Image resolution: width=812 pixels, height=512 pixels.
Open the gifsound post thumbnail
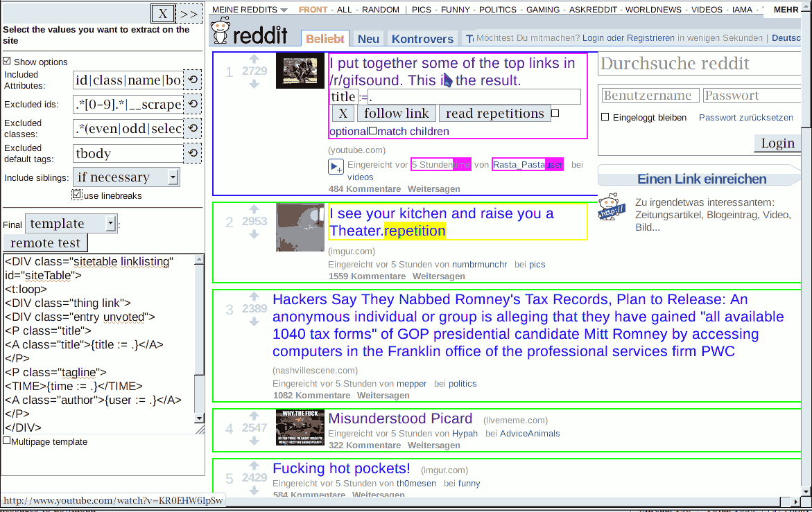(300, 71)
